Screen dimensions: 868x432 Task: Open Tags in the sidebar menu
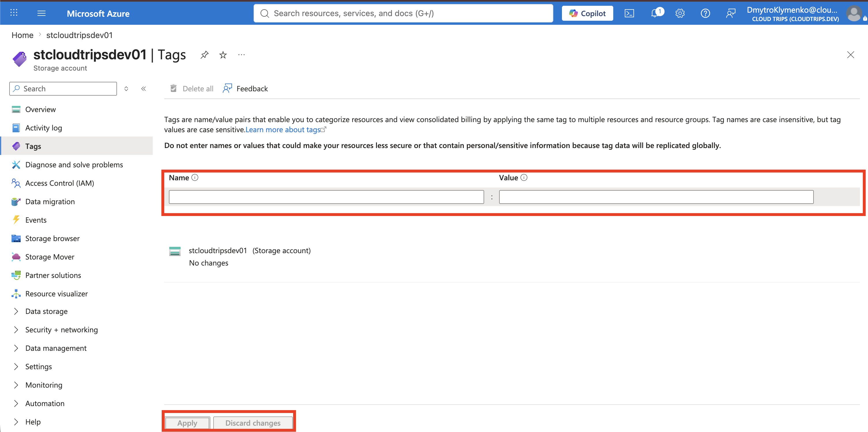[77, 146]
